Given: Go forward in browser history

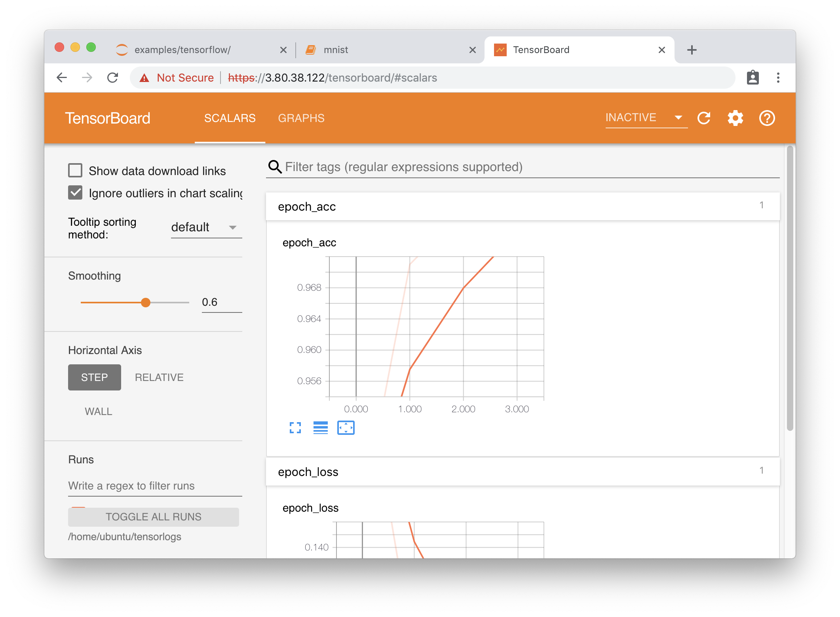Looking at the screenshot, I should (87, 78).
